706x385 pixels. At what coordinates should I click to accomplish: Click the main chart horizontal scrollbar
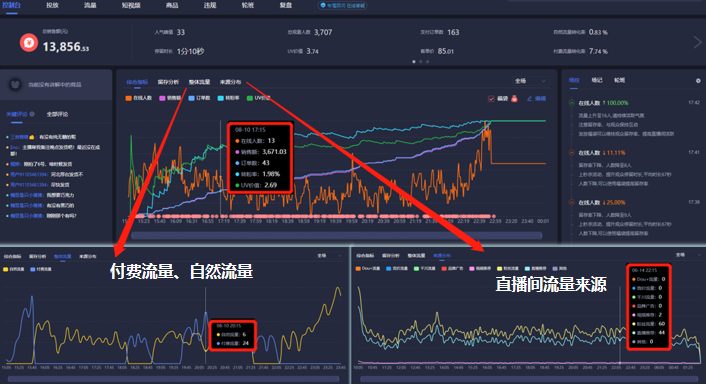point(336,235)
